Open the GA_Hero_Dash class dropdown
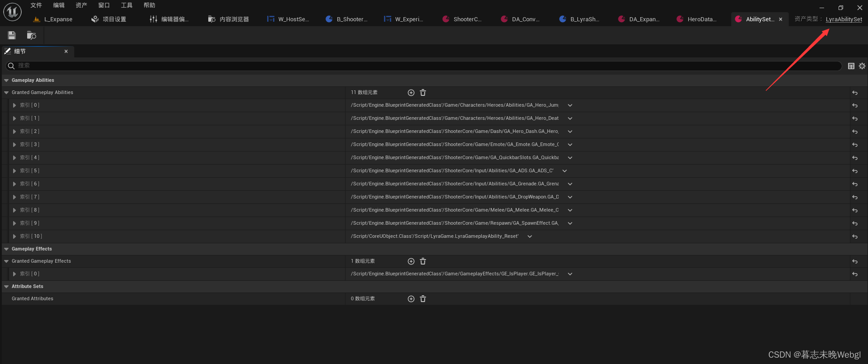This screenshot has width=868, height=364. point(570,132)
